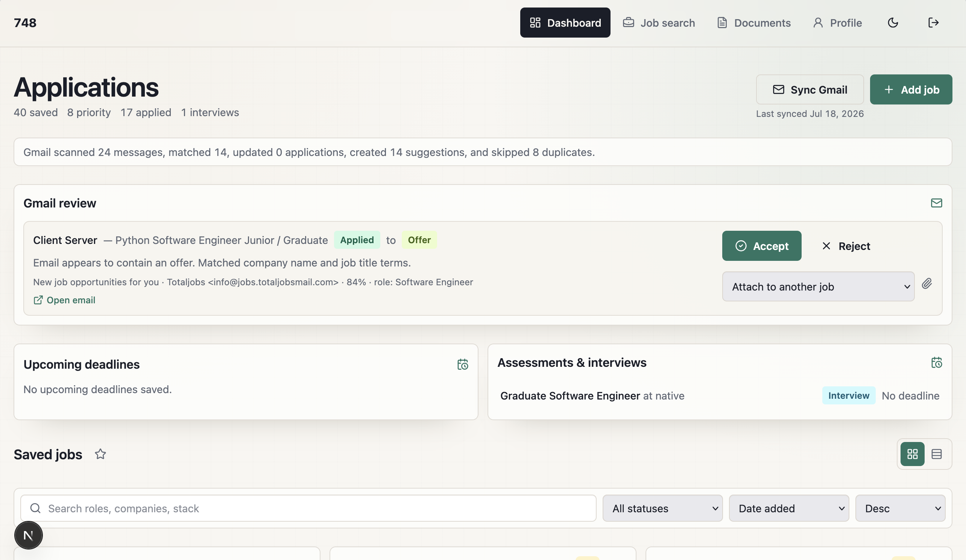The image size is (966, 560).
Task: Click the envelope icon in Gmail review
Action: pos(936,203)
